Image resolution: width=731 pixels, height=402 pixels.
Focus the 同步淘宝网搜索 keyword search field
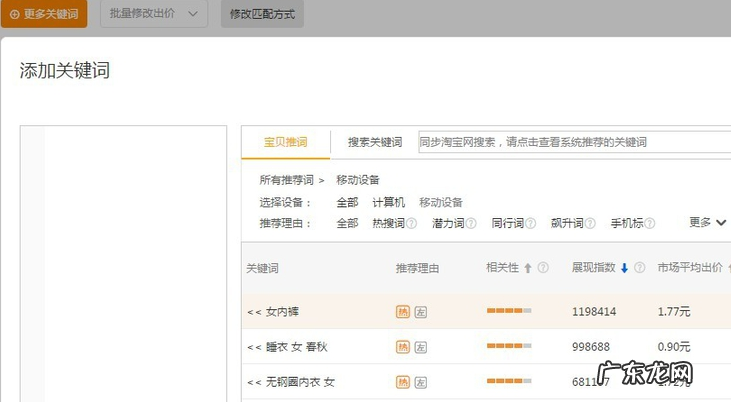pyautogui.click(x=574, y=142)
